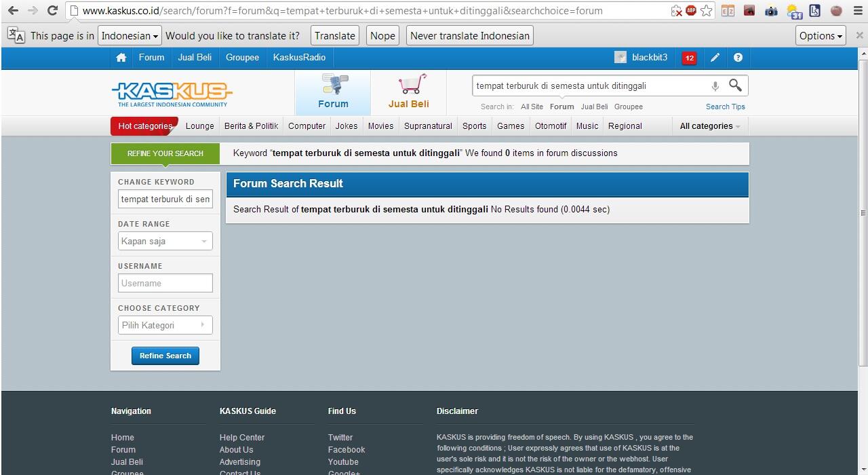
Task: Open the help question mark icon
Action: coord(738,58)
